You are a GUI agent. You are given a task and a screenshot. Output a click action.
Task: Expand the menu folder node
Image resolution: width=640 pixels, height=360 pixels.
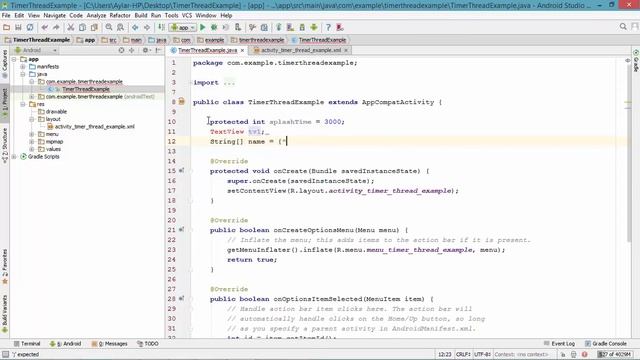click(x=32, y=134)
